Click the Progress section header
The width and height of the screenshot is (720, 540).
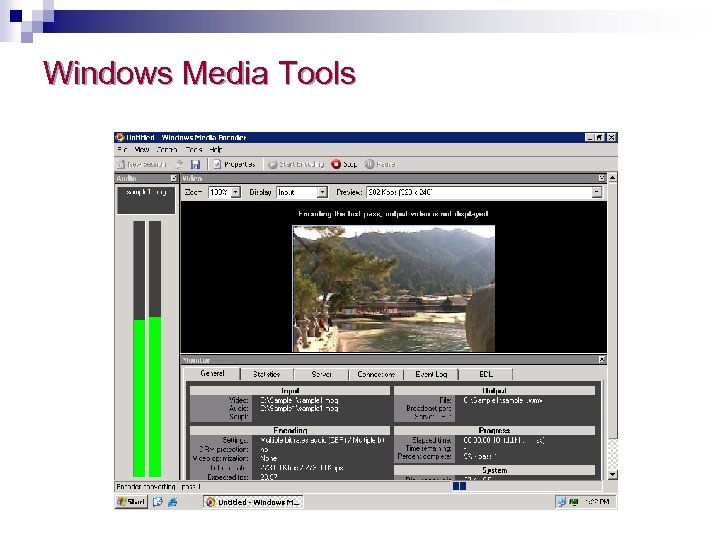point(494,430)
